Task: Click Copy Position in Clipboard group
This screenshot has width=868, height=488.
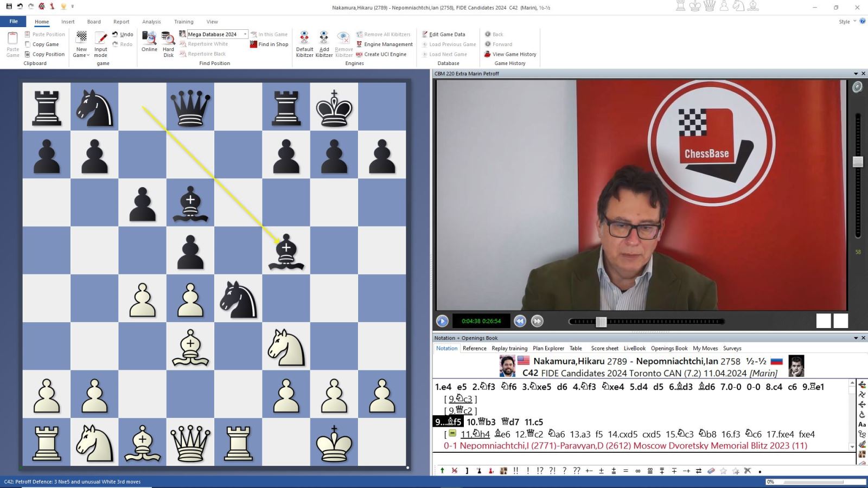Action: [44, 54]
